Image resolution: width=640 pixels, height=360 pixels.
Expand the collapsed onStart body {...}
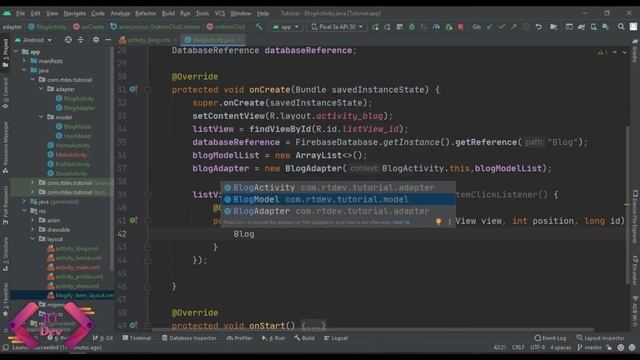point(313,326)
